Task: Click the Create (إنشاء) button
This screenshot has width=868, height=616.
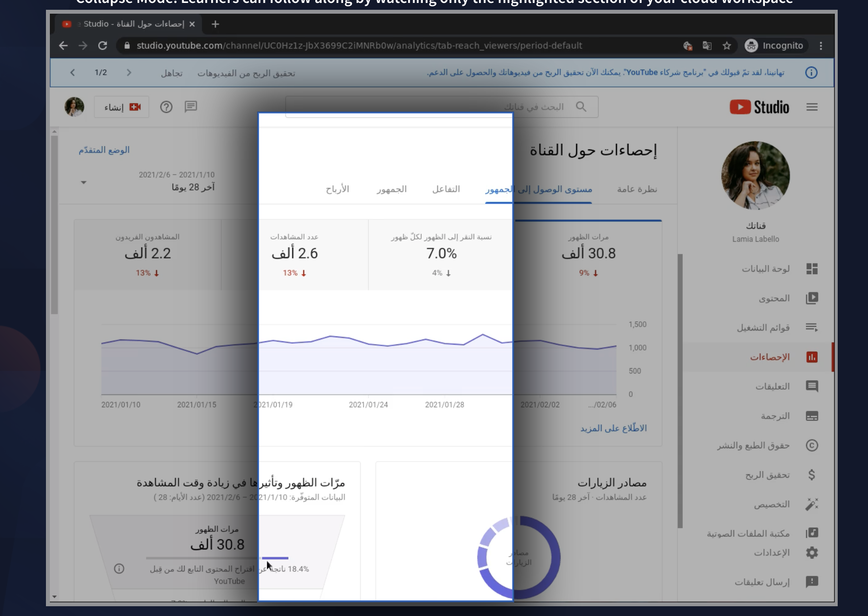Action: pyautogui.click(x=122, y=107)
